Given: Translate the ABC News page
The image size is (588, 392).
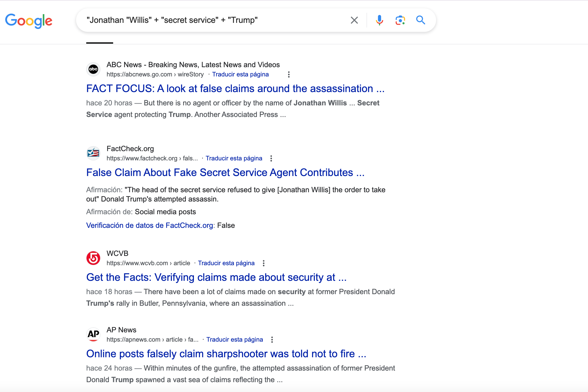Looking at the screenshot, I should pos(240,74).
